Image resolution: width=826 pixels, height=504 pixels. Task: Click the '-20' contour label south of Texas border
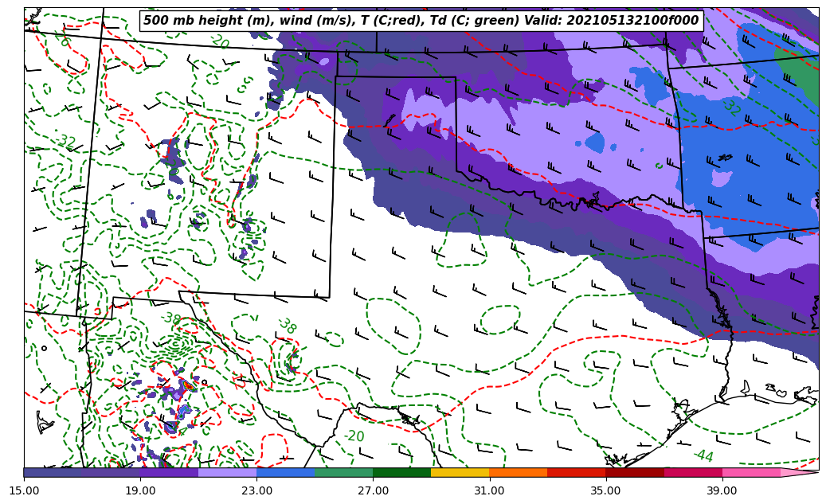(x=354, y=436)
